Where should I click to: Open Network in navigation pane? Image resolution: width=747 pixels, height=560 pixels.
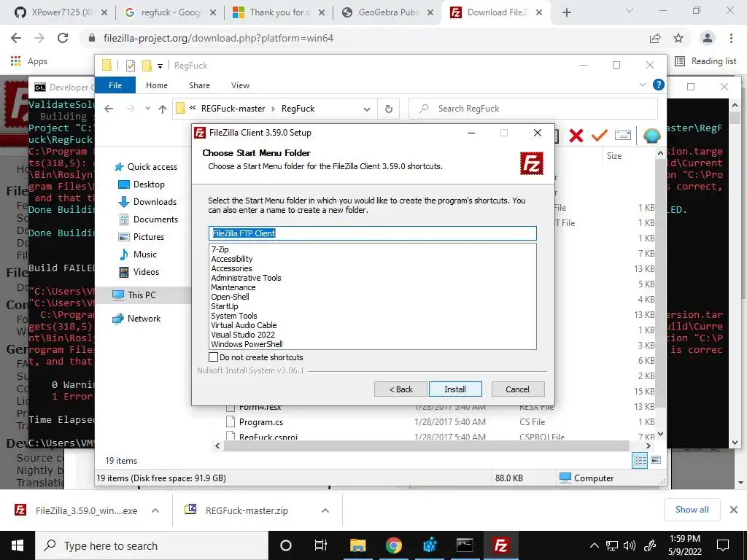point(136,319)
